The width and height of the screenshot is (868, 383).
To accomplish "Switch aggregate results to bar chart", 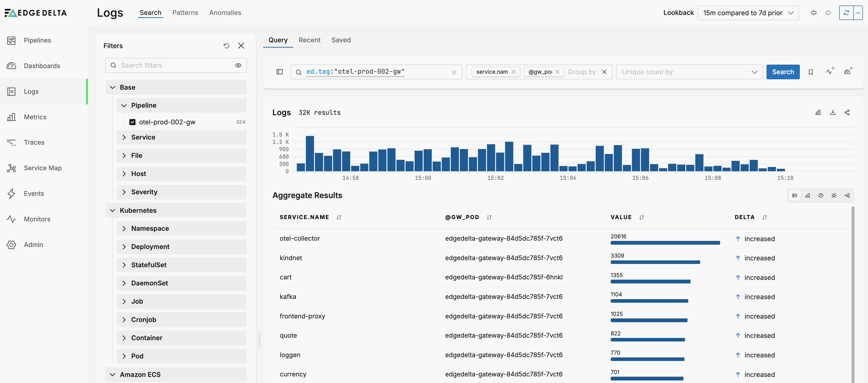I will [808, 196].
